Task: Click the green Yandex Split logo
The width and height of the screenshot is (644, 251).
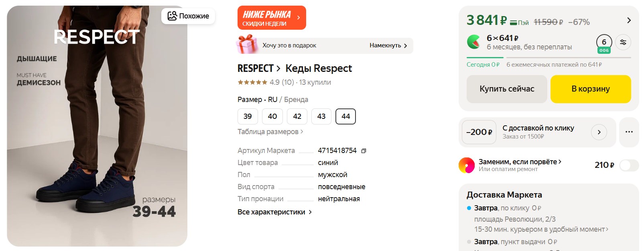Action: point(474,42)
